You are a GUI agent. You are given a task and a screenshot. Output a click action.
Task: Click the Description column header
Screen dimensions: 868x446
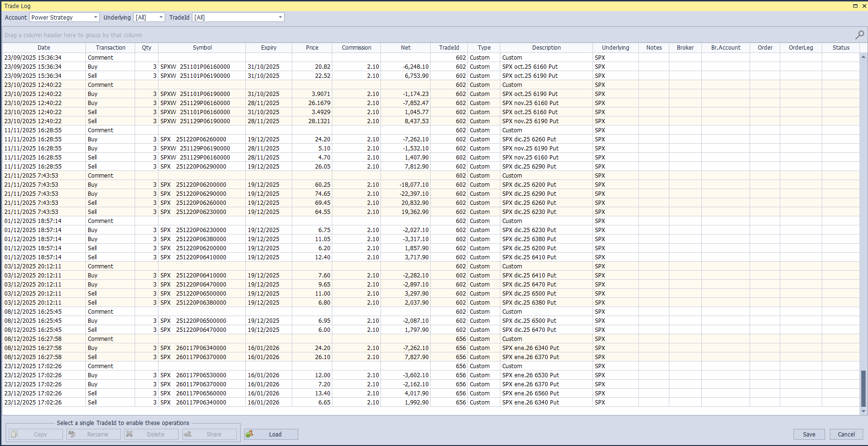(546, 47)
